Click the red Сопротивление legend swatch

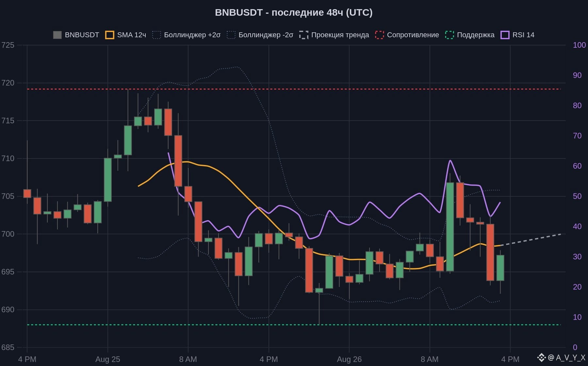[x=379, y=35]
